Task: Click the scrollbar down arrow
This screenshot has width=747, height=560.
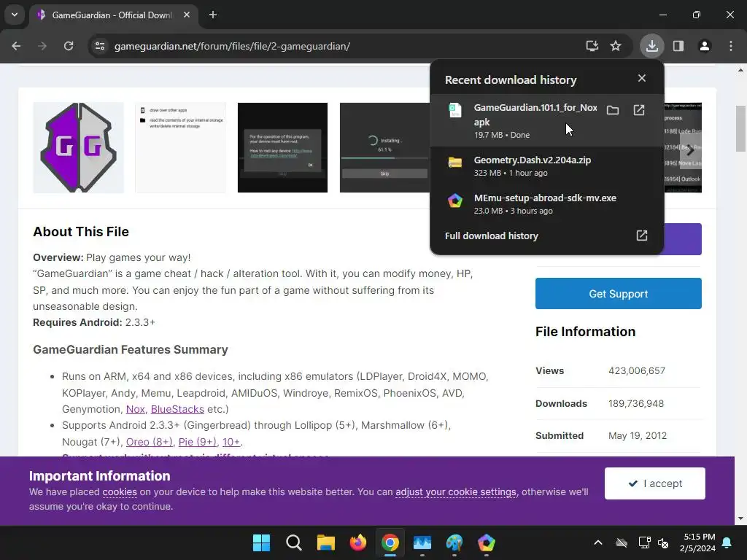Action: point(740,518)
